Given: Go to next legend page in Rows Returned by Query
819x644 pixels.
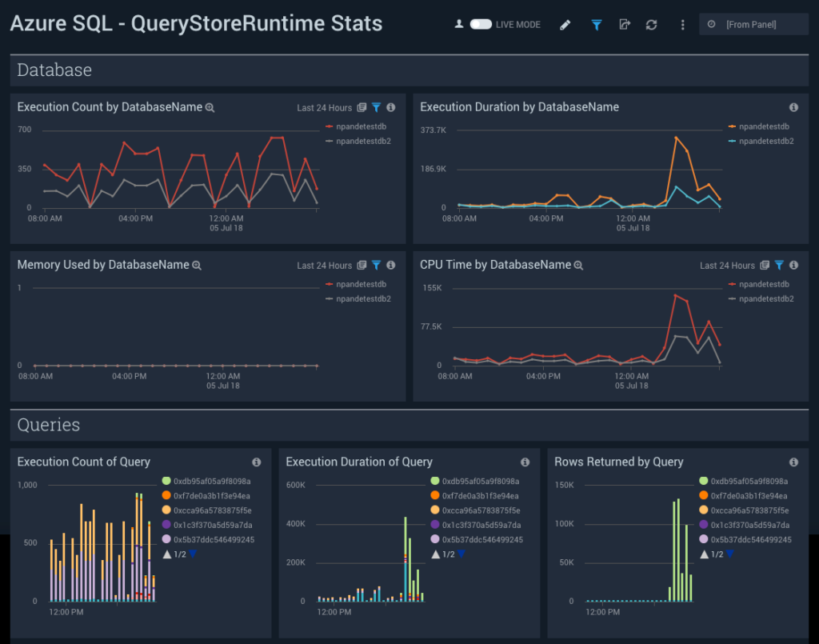Looking at the screenshot, I should [729, 554].
